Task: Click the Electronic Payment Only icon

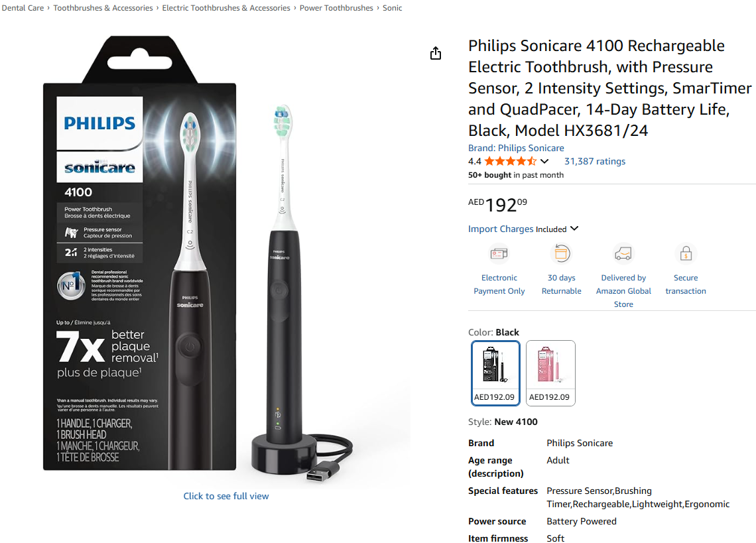Action: click(x=499, y=254)
